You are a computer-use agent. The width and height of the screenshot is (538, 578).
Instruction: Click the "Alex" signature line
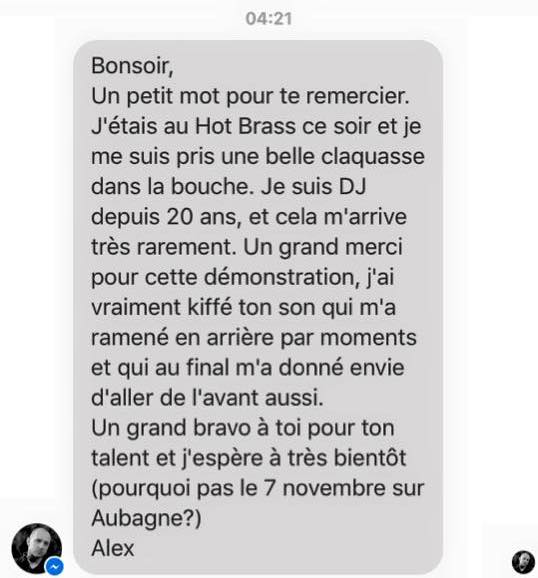coord(113,548)
